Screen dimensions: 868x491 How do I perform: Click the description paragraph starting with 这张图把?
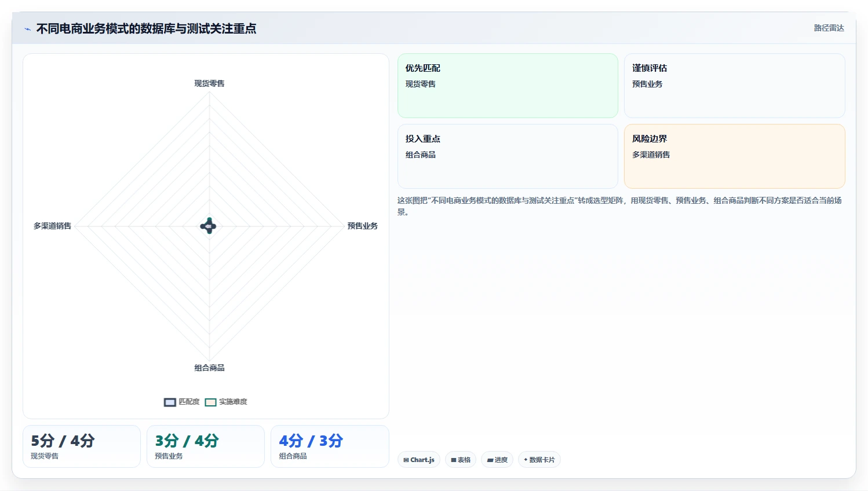coord(619,206)
